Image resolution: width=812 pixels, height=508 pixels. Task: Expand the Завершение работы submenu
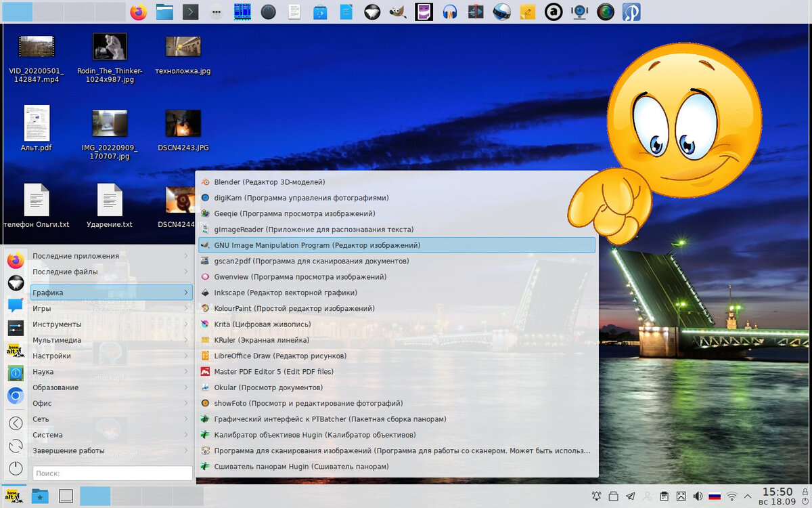[112, 450]
